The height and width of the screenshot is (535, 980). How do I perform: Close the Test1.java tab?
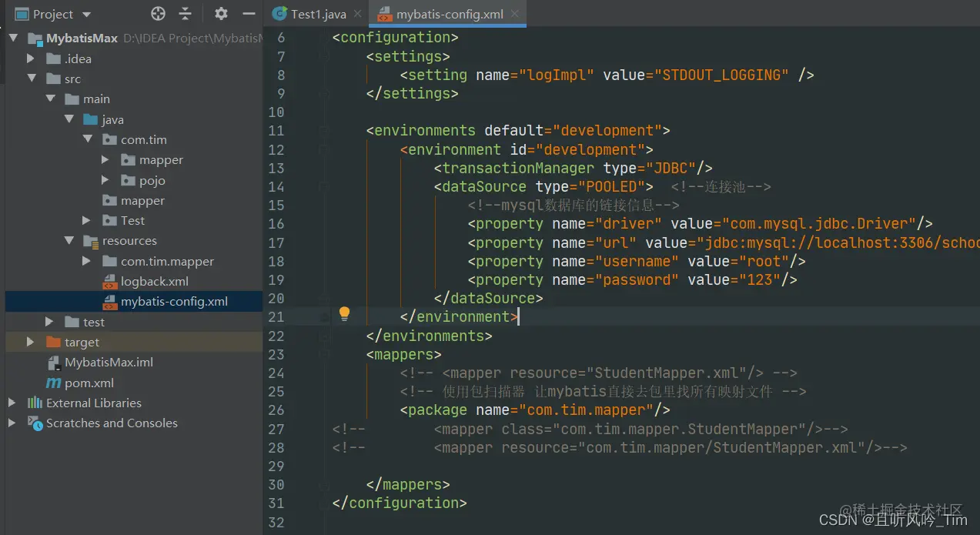tap(357, 15)
